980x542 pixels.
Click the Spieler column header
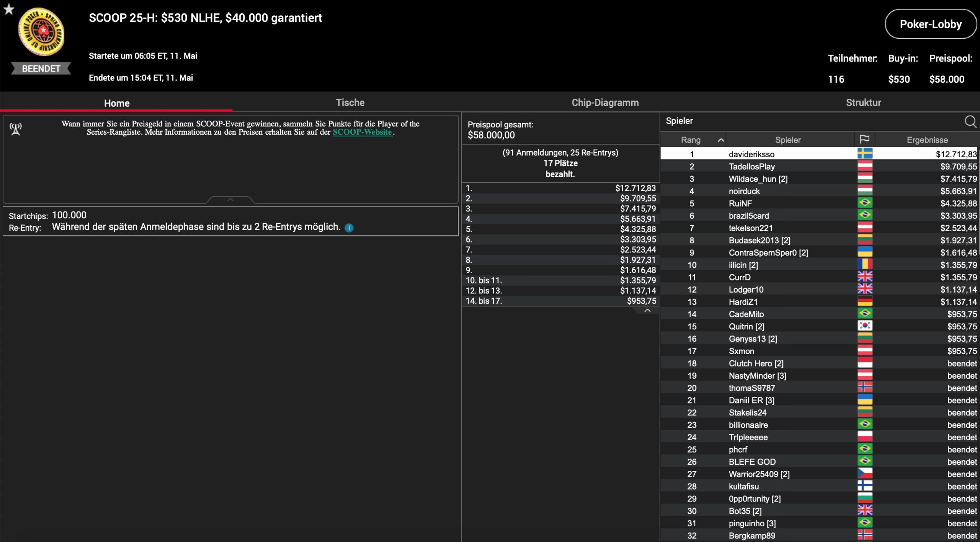pyautogui.click(x=787, y=140)
